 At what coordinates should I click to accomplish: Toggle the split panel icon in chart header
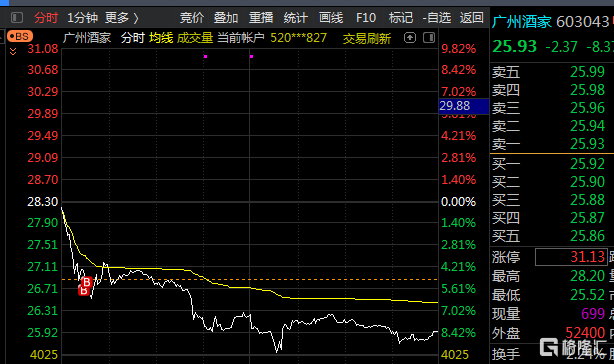tap(429, 38)
